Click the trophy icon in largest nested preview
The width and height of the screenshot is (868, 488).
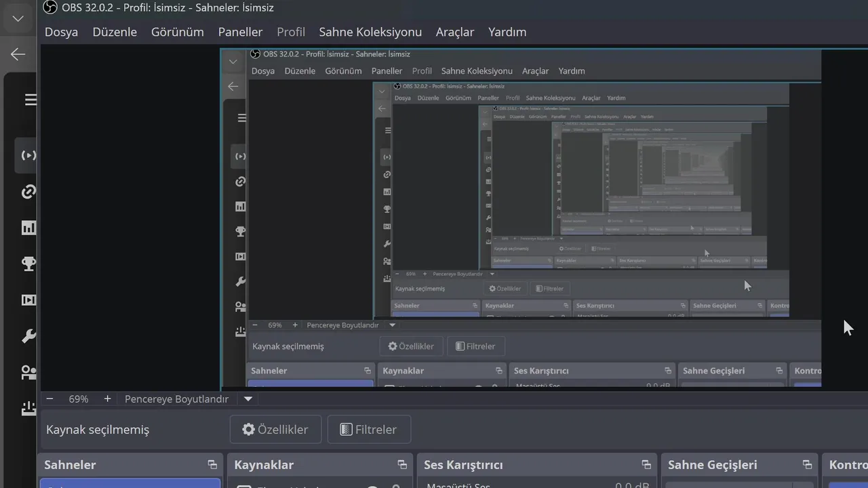coord(240,231)
